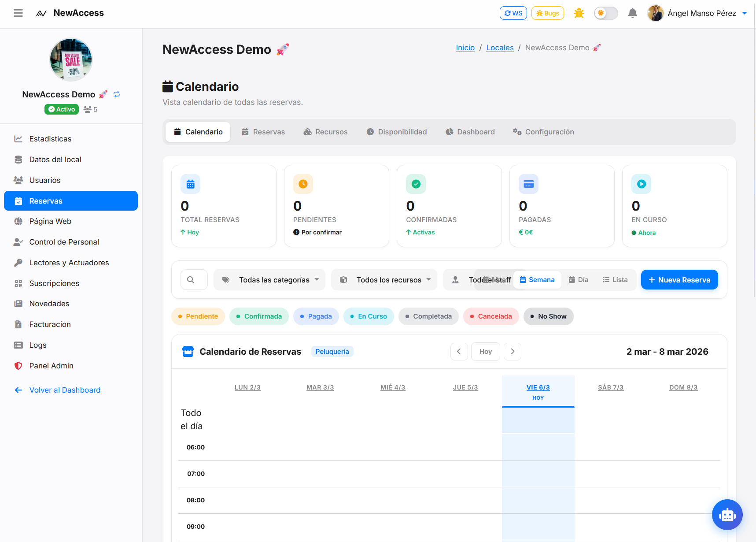The width and height of the screenshot is (756, 542).
Task: Toggle the light/dark theme switch
Action: [x=606, y=13]
